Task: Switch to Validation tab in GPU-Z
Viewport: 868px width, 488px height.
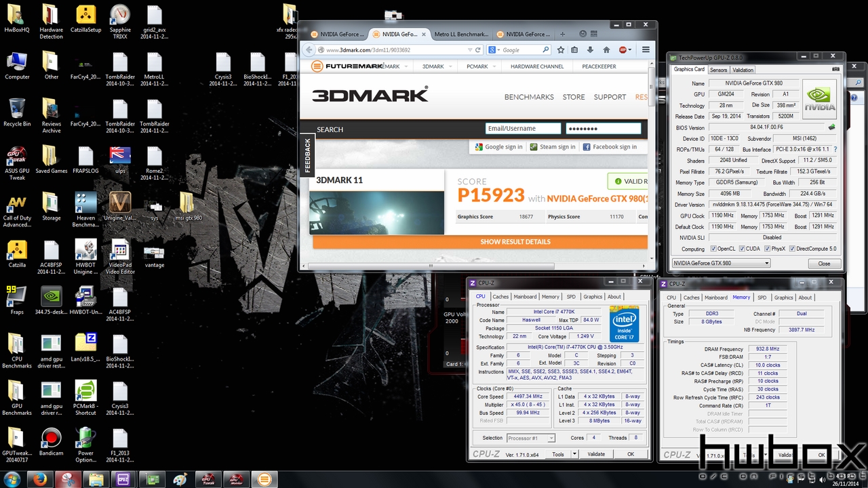Action: point(743,70)
